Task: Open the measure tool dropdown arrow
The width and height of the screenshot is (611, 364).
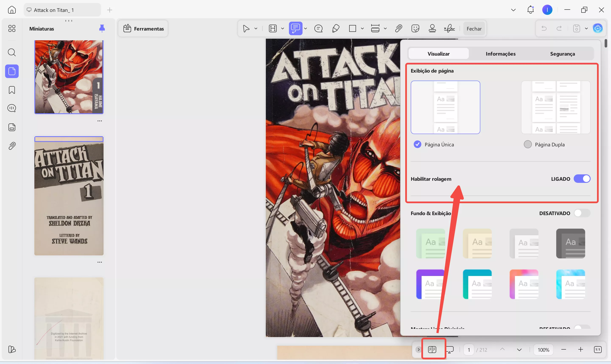Action: coord(385,28)
